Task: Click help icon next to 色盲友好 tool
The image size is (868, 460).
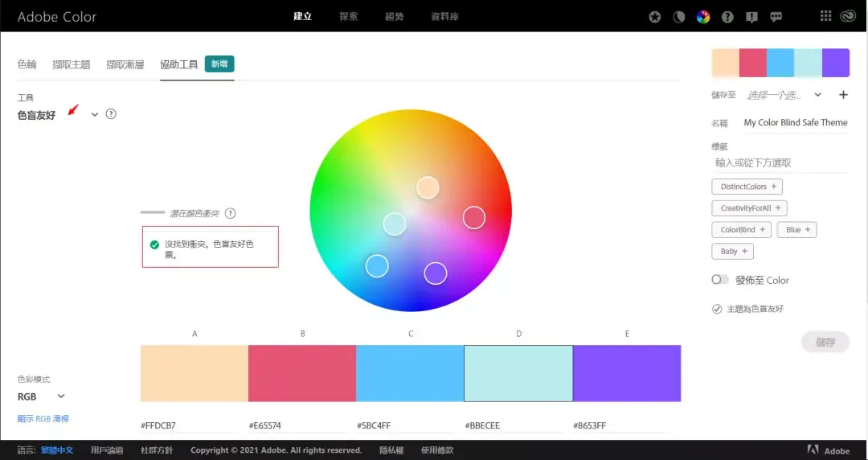Action: pos(111,114)
